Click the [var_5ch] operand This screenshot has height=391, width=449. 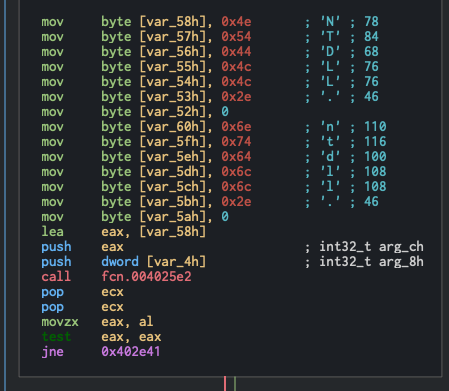pyautogui.click(x=173, y=187)
